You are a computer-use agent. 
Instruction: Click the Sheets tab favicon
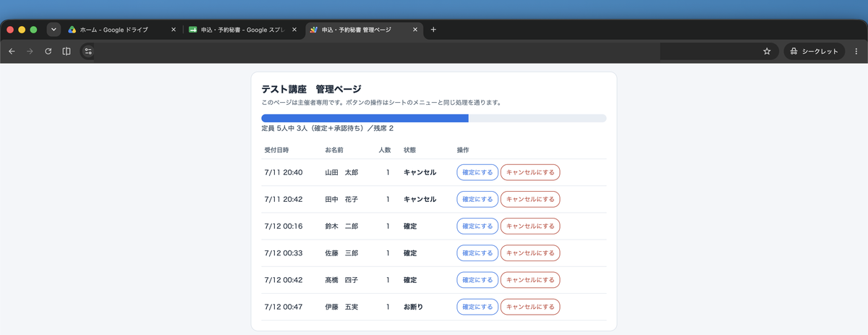192,30
